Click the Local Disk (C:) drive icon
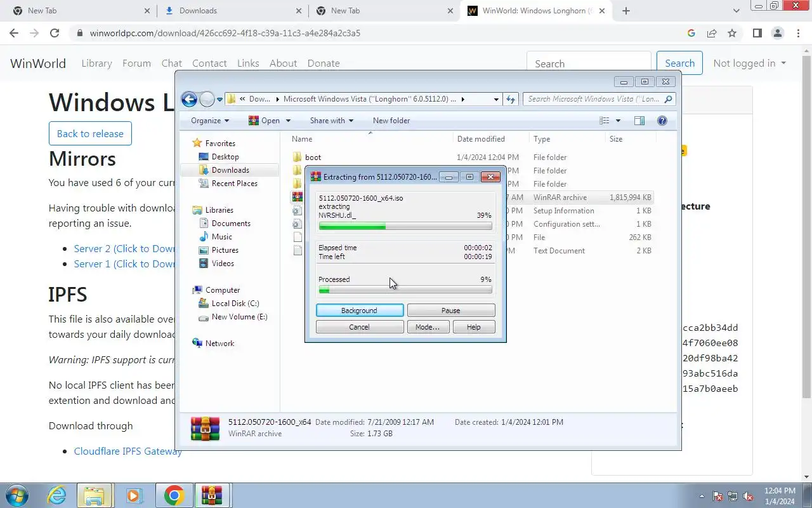Viewport: 812px width, 508px height. (x=204, y=304)
